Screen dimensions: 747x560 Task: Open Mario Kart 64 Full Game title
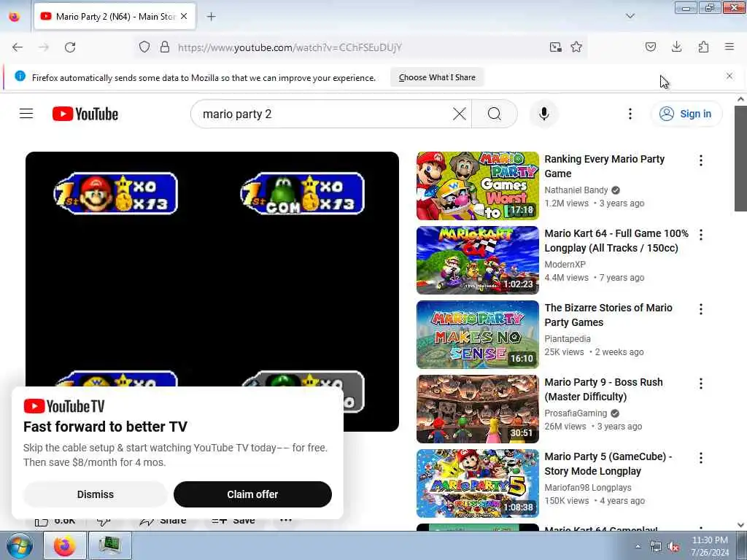click(x=616, y=241)
